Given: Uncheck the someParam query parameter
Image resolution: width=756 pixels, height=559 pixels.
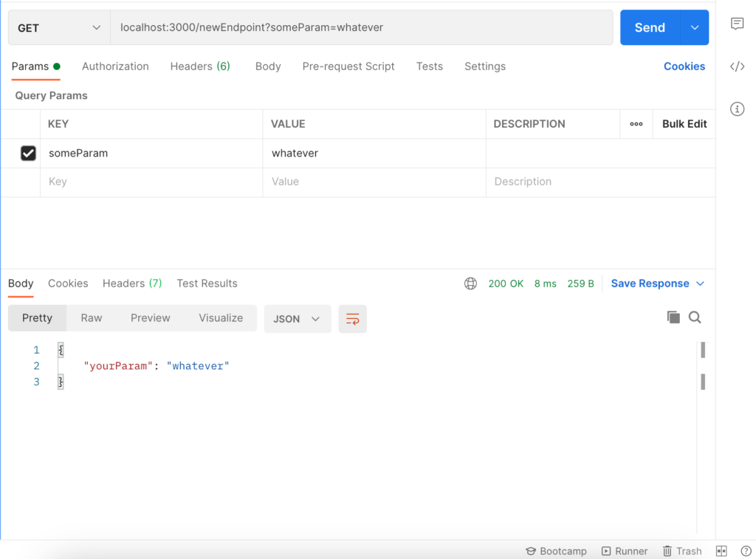Looking at the screenshot, I should [x=28, y=154].
